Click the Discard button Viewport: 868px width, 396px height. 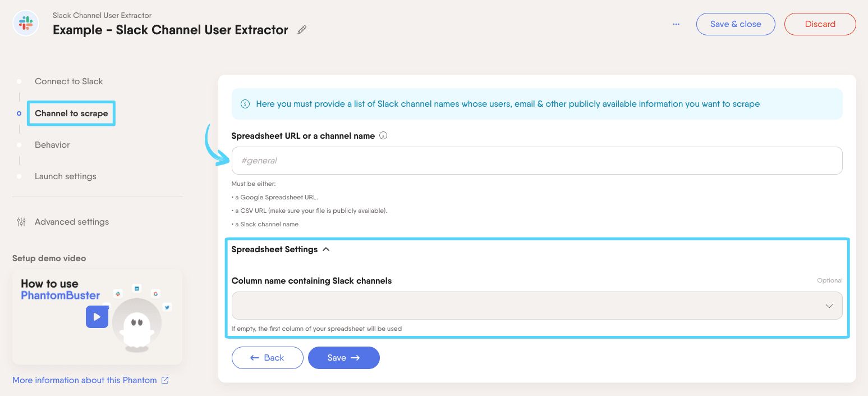point(820,24)
